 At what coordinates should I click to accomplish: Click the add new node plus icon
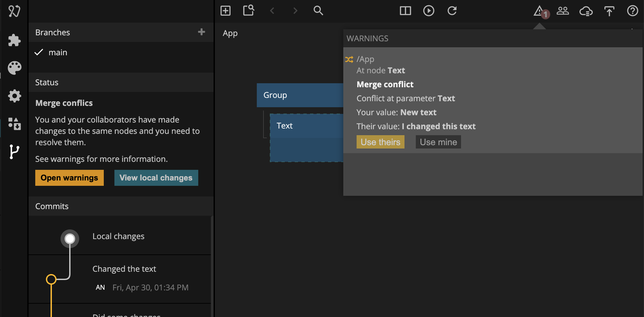click(x=226, y=11)
